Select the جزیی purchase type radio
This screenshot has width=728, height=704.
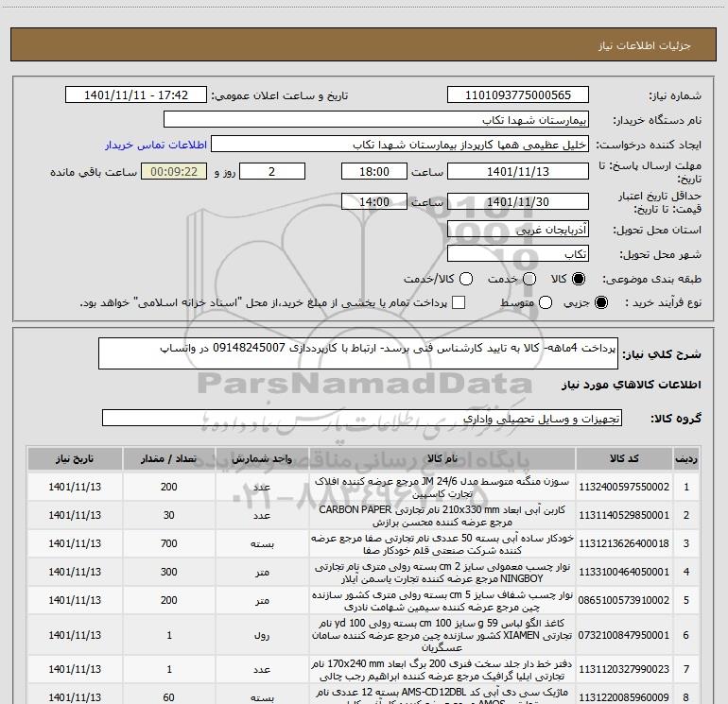(x=601, y=302)
